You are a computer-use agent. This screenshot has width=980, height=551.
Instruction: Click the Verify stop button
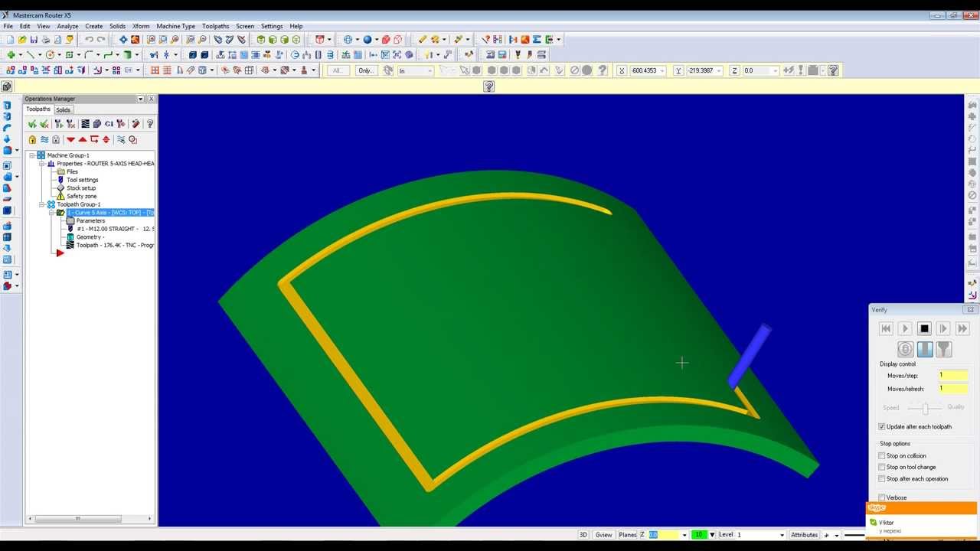[x=924, y=328]
